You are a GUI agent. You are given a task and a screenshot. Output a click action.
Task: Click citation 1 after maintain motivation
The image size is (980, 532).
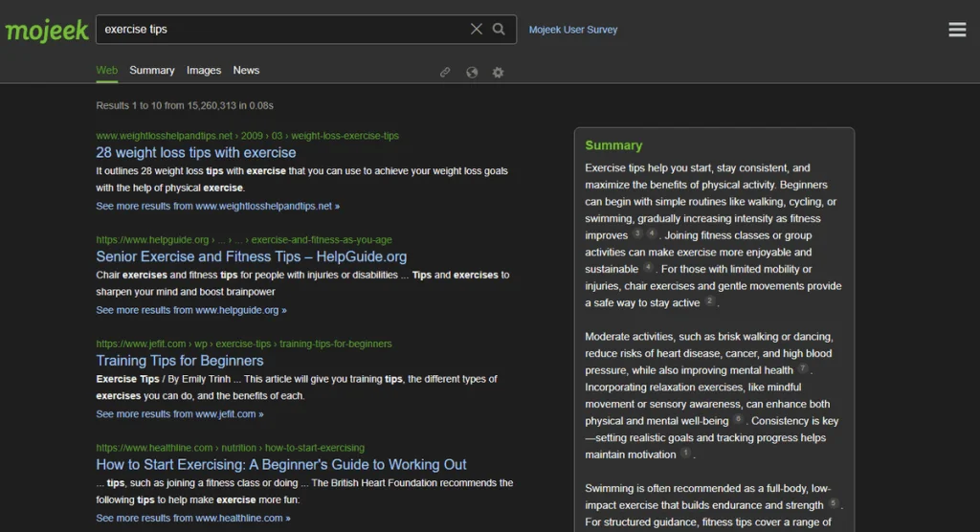pyautogui.click(x=685, y=454)
